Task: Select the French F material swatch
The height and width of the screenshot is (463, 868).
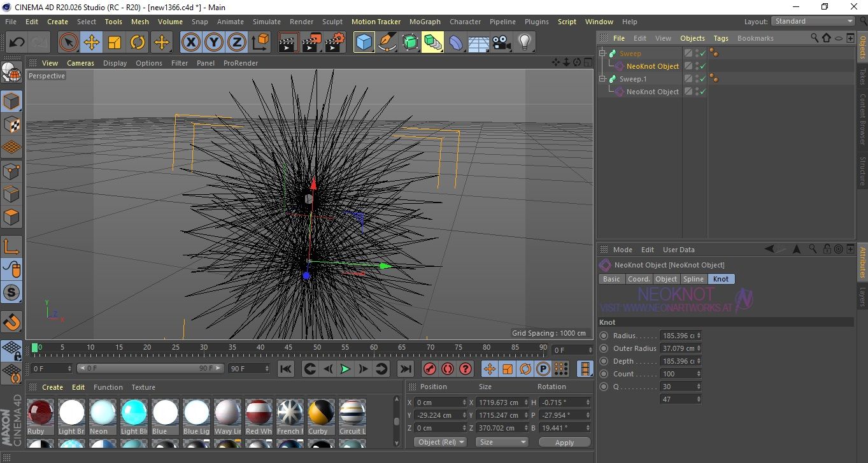Action: point(290,417)
